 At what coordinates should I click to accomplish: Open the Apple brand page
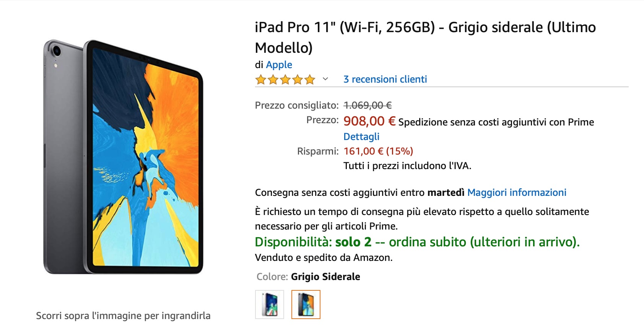(279, 65)
